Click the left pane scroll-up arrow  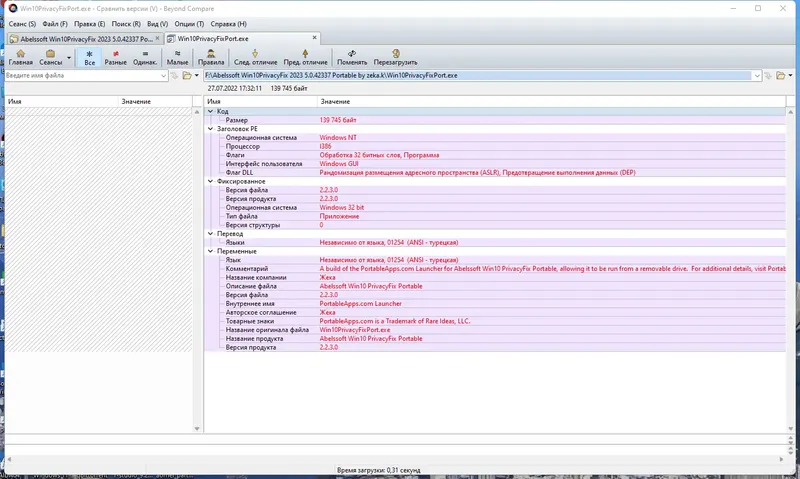point(197,112)
